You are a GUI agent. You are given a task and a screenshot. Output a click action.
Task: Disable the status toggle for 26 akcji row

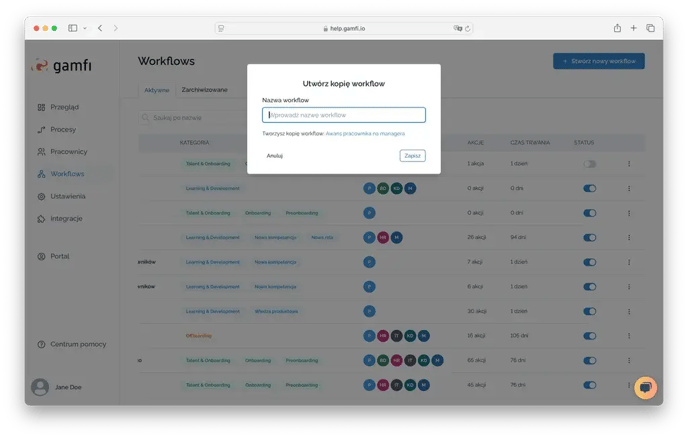590,237
